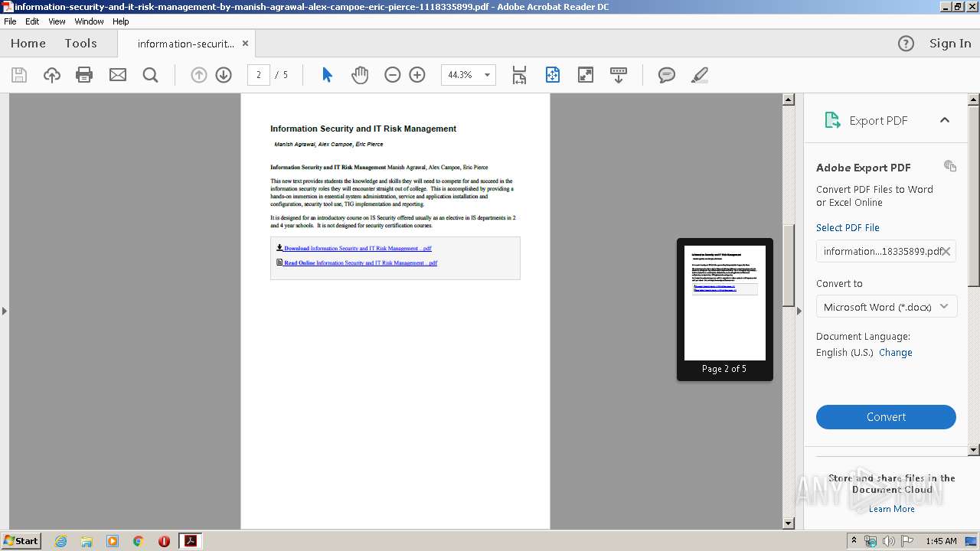Click the document title heading text
Screen dimensions: 980x551
tap(363, 129)
